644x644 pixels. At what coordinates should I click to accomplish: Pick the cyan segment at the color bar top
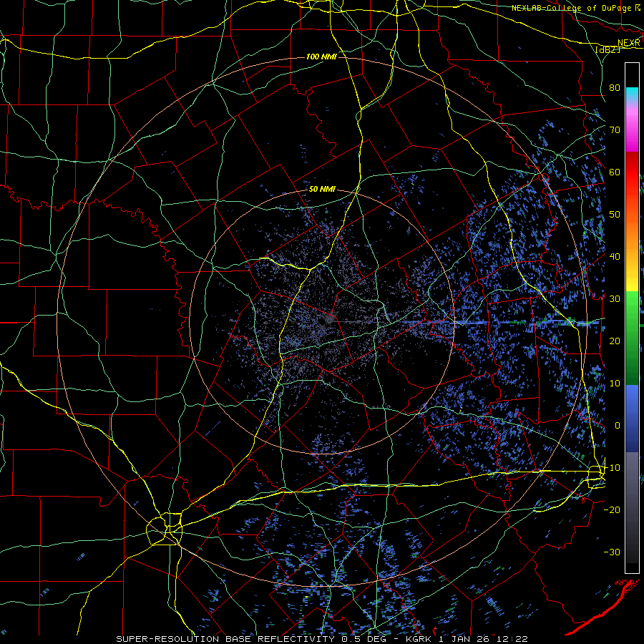pyautogui.click(x=632, y=94)
